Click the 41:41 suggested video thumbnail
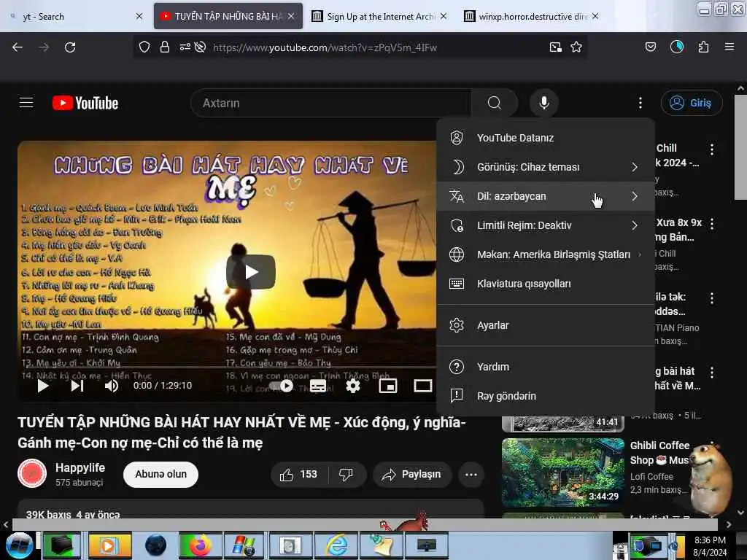 pyautogui.click(x=562, y=424)
